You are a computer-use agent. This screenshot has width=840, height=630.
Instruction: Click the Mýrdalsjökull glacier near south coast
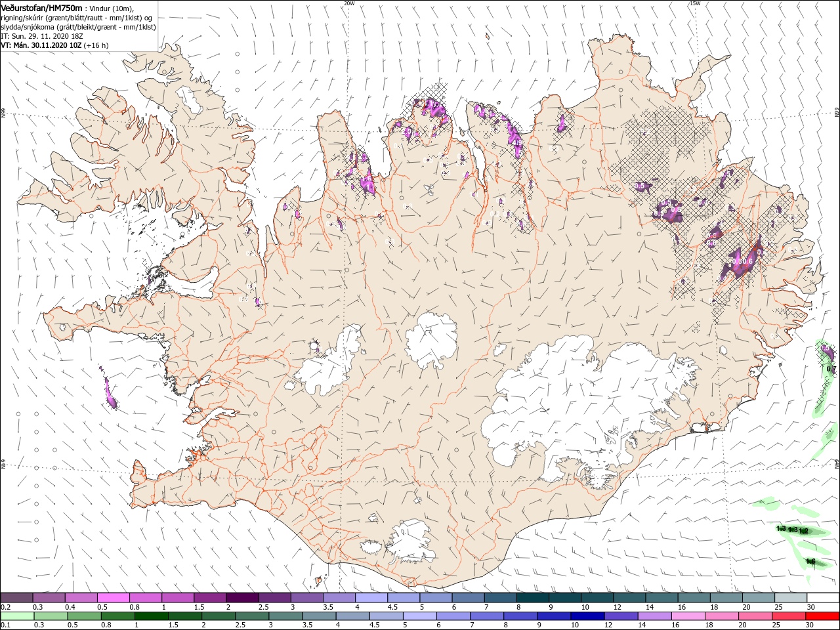click(412, 541)
